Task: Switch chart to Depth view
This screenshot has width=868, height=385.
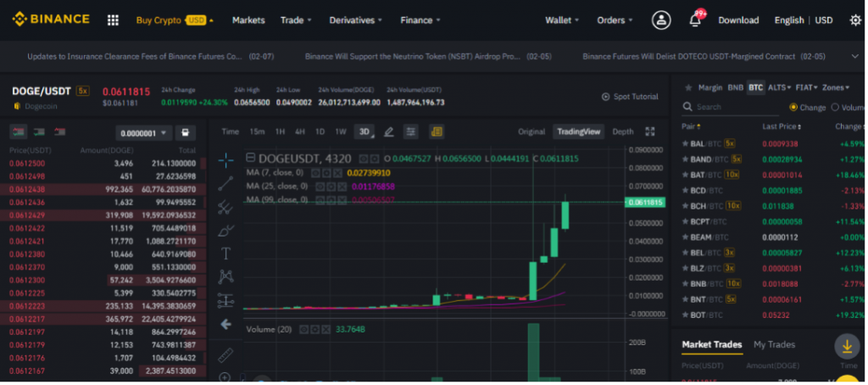Action: 623,131
